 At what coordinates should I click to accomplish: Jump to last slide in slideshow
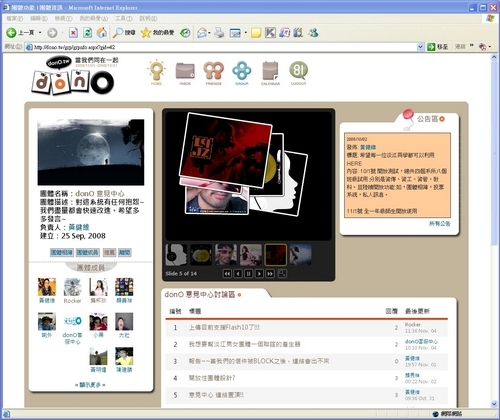pos(270,274)
